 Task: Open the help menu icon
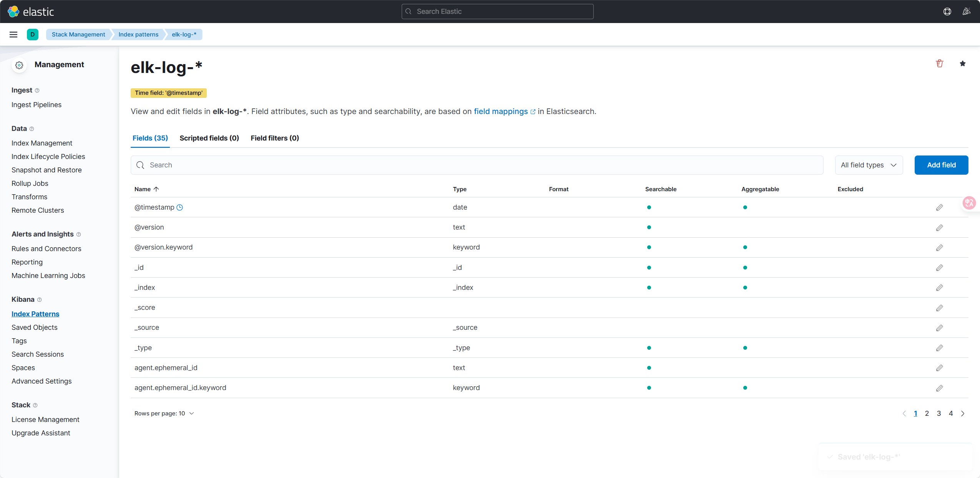(947, 12)
